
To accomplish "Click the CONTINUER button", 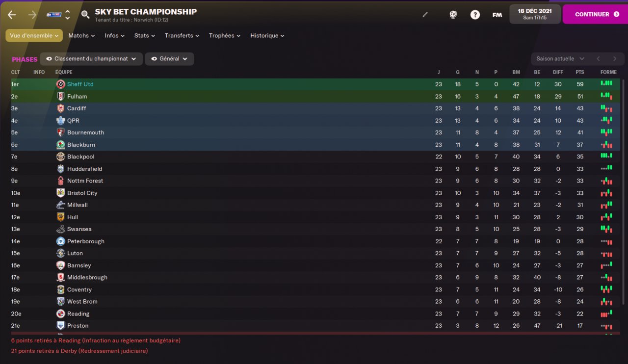I will pyautogui.click(x=595, y=14).
